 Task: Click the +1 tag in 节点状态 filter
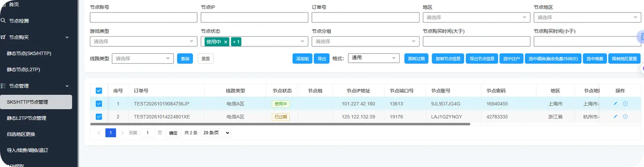pyautogui.click(x=236, y=42)
